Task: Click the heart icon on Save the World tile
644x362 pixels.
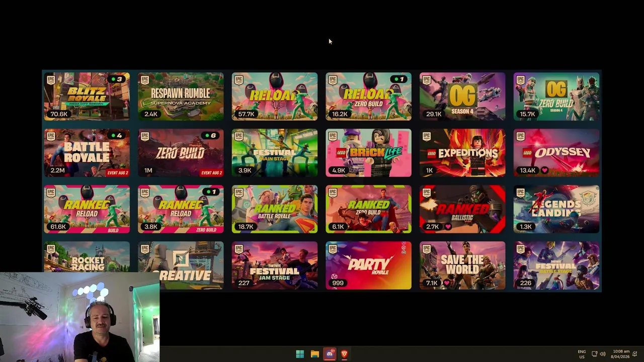Action: click(x=447, y=283)
